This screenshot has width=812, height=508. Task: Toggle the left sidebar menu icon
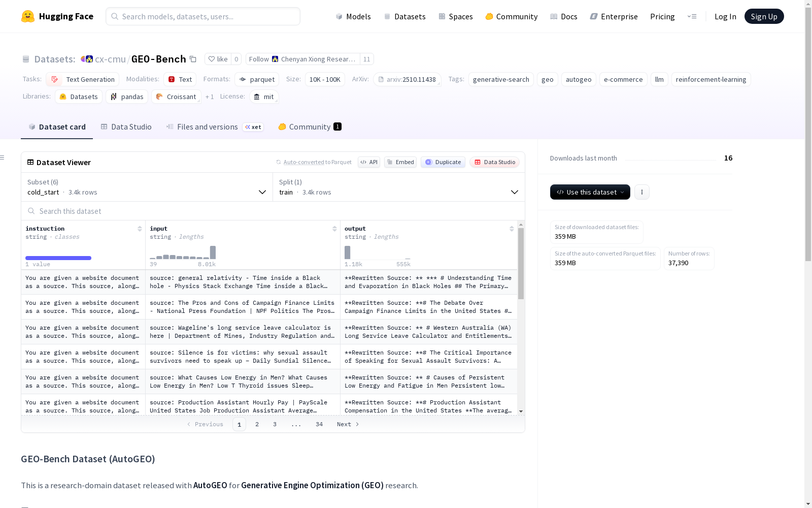(2, 157)
